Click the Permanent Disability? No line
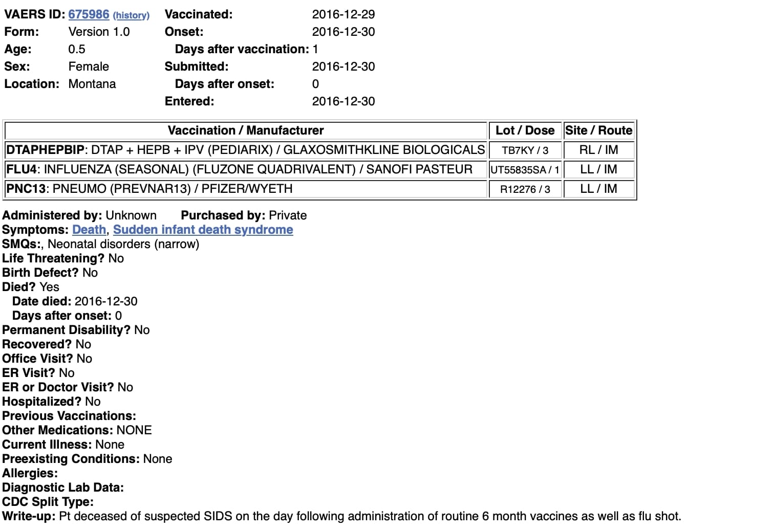Screen dimensions: 774x532 click(76, 330)
